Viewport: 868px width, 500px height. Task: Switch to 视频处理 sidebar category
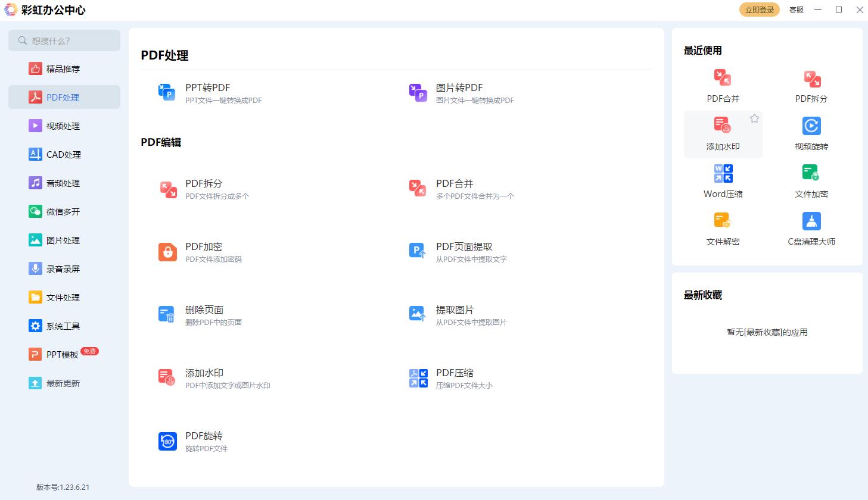[x=63, y=126]
